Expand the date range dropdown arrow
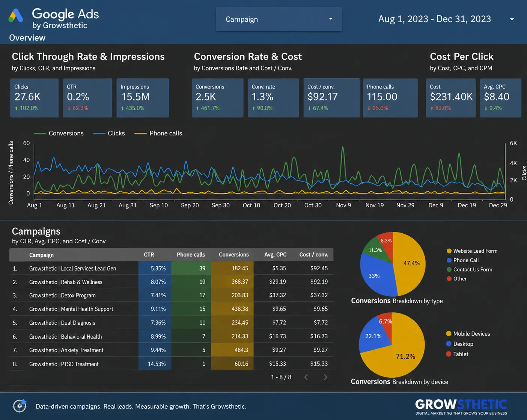Image resolution: width=527 pixels, height=420 pixels. pyautogui.click(x=512, y=19)
